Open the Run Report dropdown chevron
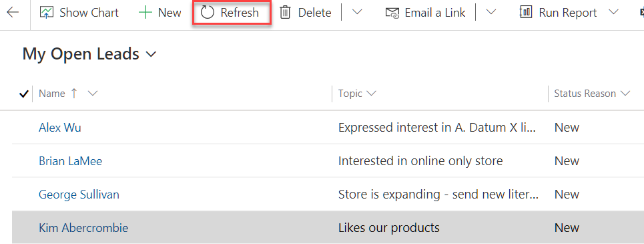The width and height of the screenshot is (644, 244). (613, 12)
